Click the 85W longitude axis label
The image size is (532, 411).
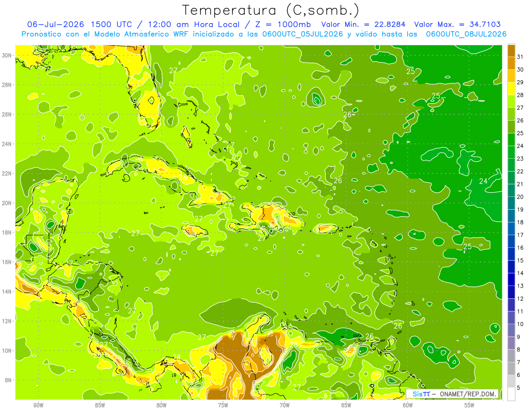tap(100, 406)
